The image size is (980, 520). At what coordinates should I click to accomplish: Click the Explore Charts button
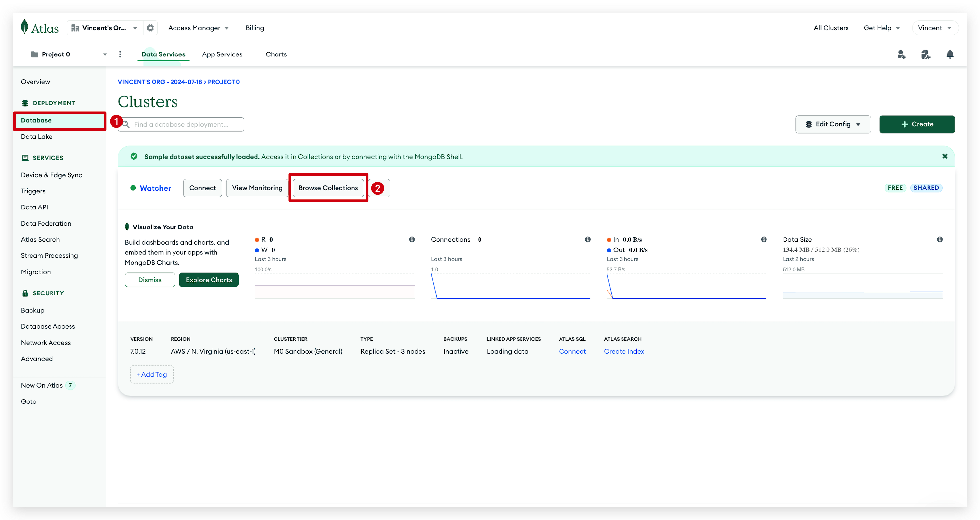coord(209,280)
